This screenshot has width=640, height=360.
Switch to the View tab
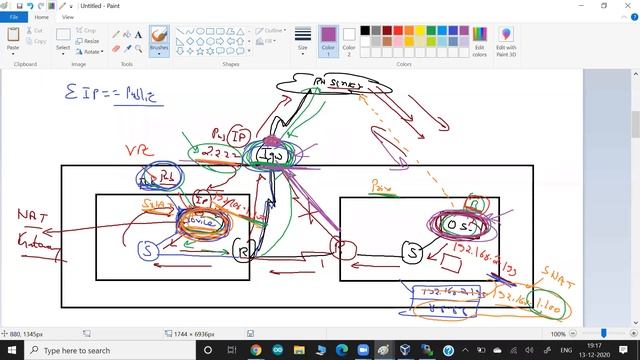click(x=68, y=17)
